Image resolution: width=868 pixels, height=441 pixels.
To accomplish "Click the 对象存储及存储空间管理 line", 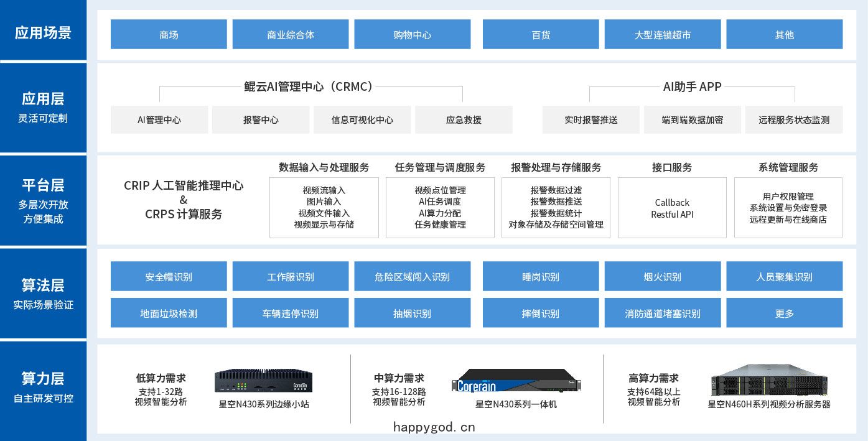I will click(556, 225).
